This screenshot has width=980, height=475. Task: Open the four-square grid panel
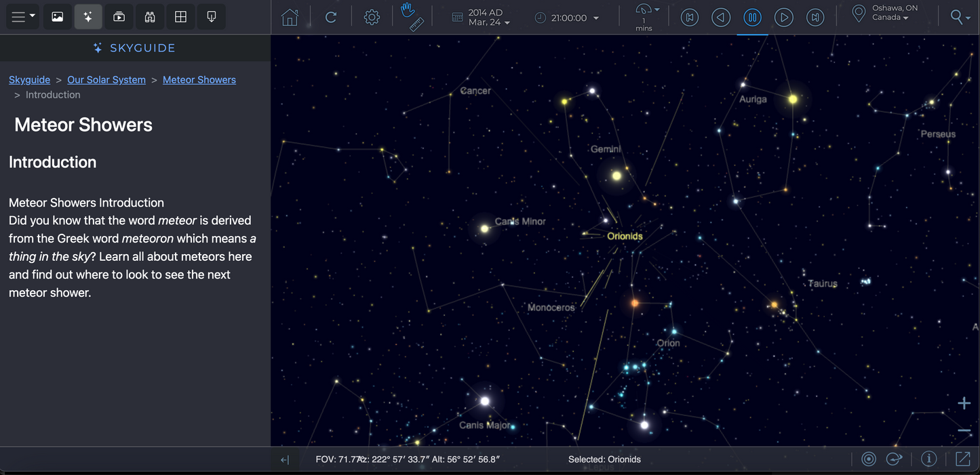[x=180, y=17]
